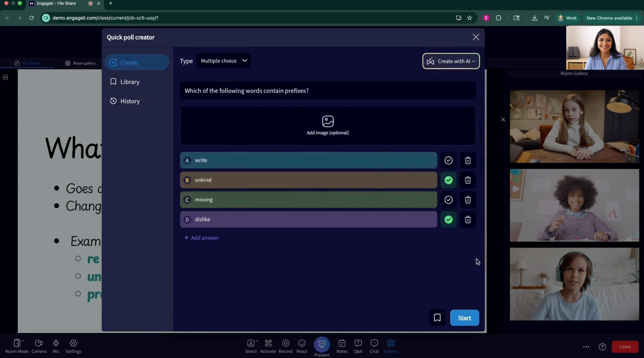Open the React reactions tool
The width and height of the screenshot is (644, 358).
pyautogui.click(x=302, y=347)
